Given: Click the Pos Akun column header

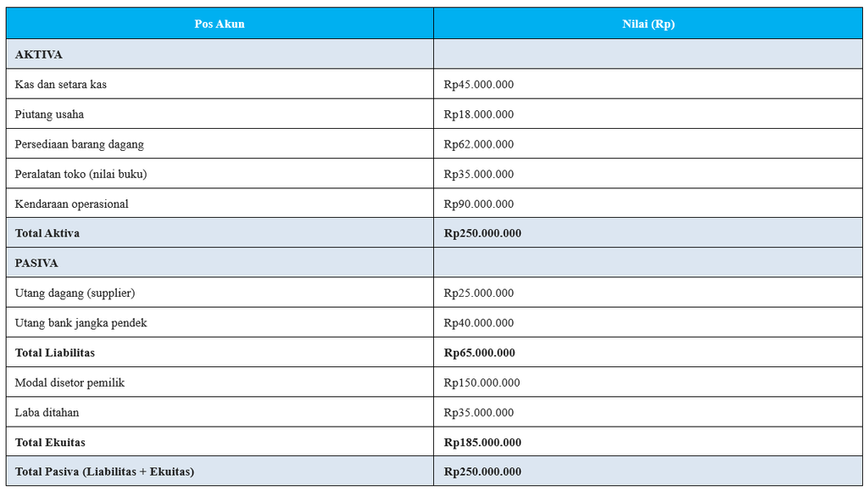Looking at the screenshot, I should click(220, 24).
